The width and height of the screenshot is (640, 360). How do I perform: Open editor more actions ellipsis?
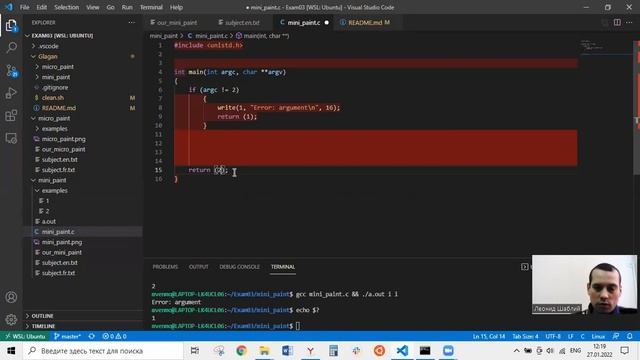629,22
